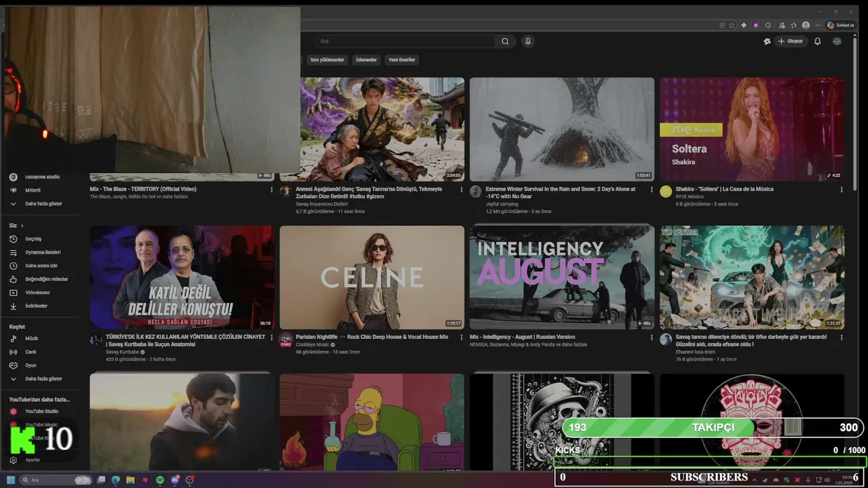Open Spotify from taskbar
868x488 pixels.
click(x=160, y=480)
